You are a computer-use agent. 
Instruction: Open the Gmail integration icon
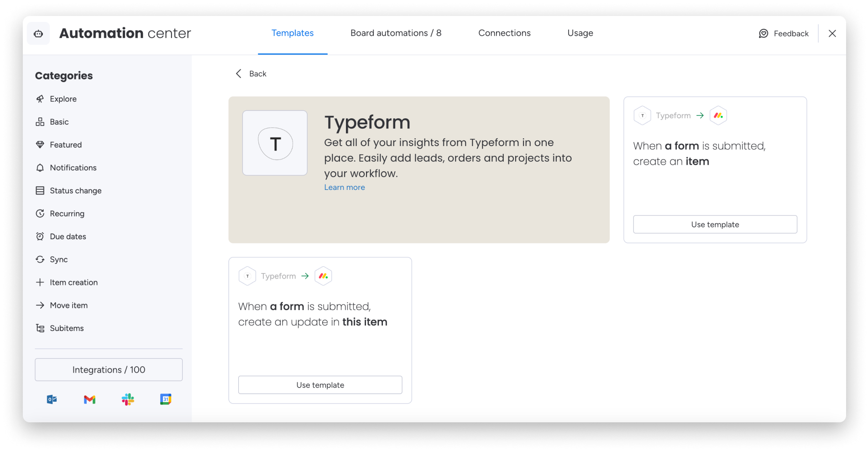tap(90, 399)
